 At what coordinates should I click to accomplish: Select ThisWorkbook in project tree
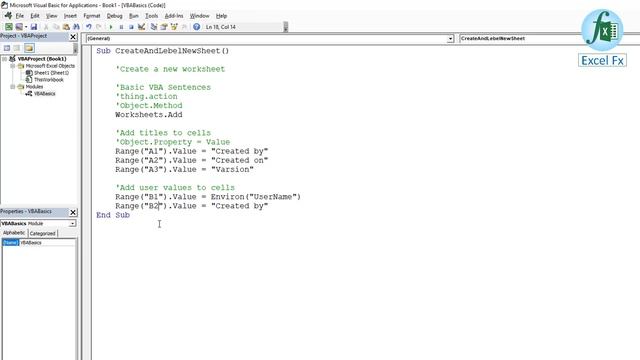click(x=49, y=80)
